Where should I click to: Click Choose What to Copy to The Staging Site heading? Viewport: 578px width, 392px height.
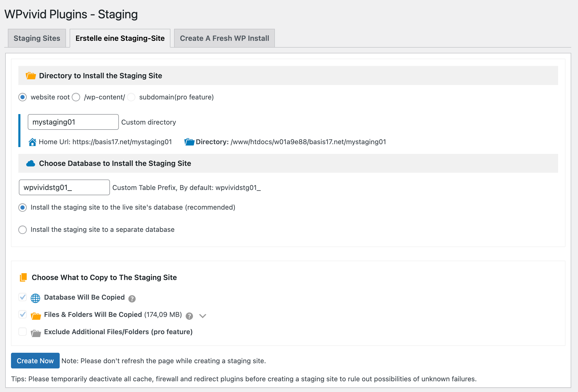pos(104,277)
